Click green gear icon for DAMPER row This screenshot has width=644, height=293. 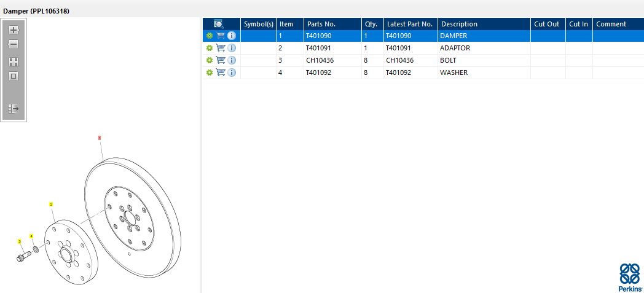[x=210, y=36]
